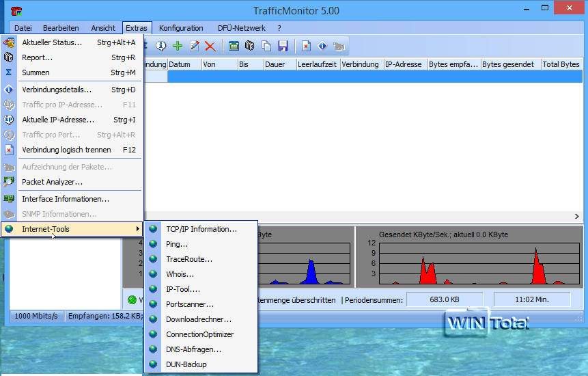
Task: Open the Konfiguration menu
Action: [x=181, y=28]
